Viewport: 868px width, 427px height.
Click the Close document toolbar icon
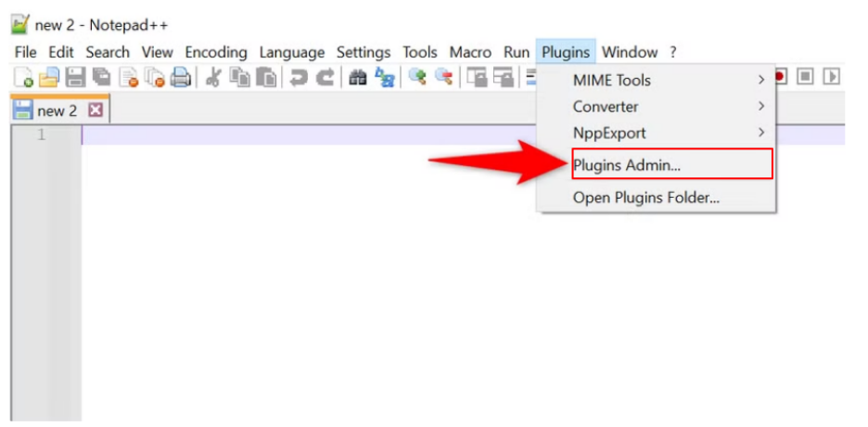128,78
